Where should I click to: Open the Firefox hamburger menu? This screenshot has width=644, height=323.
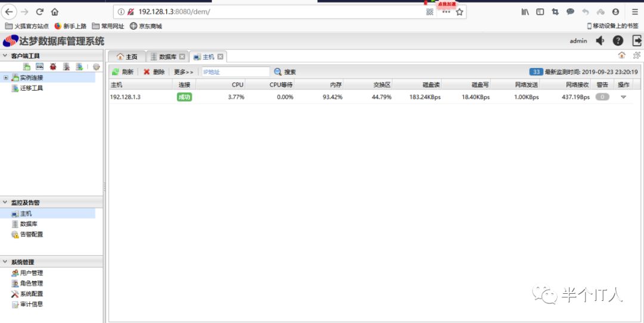635,12
